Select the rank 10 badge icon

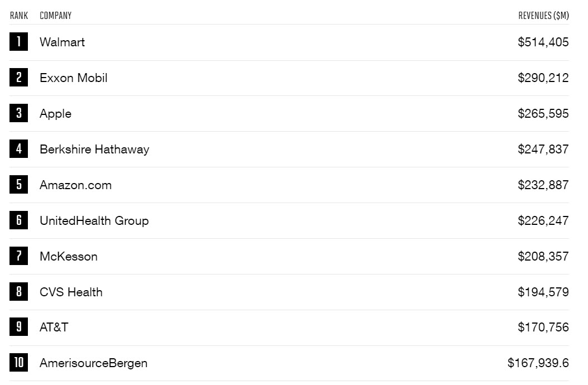[18, 363]
